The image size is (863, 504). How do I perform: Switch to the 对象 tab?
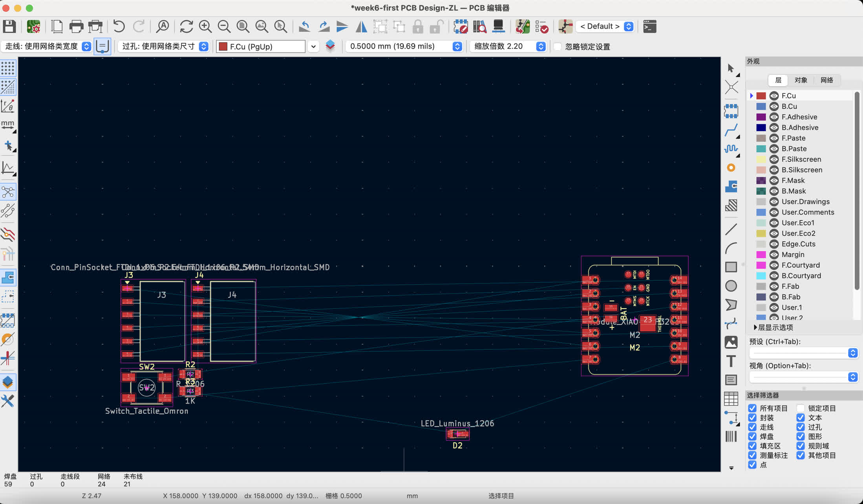801,80
